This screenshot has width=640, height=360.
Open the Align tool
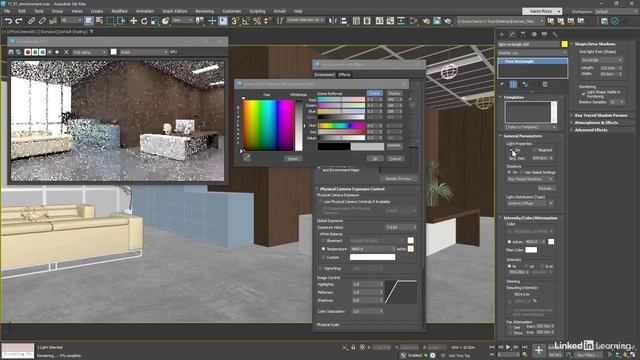344,21
